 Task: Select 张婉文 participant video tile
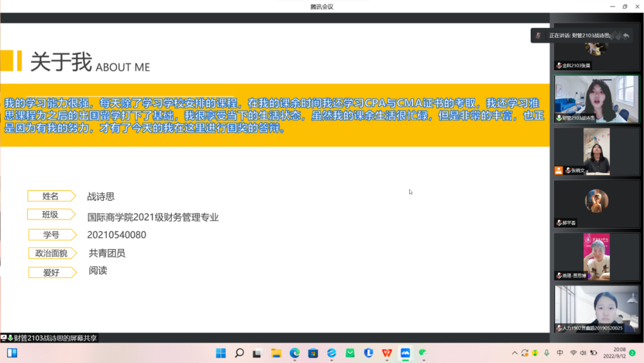click(596, 151)
